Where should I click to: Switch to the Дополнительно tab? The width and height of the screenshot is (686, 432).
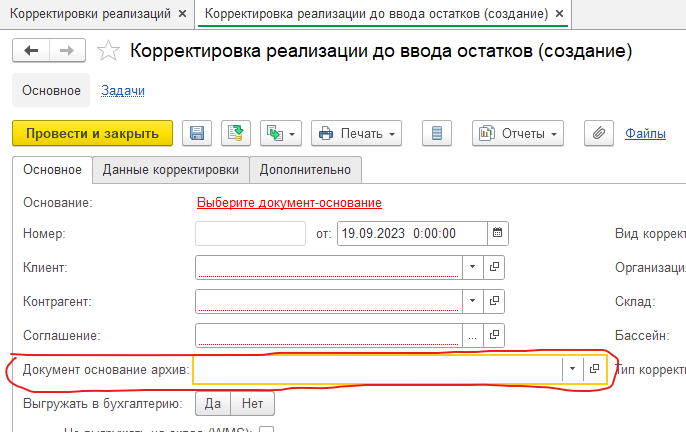tap(305, 169)
